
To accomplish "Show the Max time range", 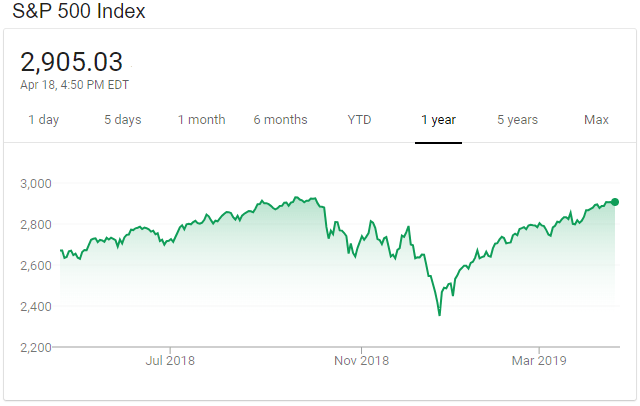I will (596, 120).
